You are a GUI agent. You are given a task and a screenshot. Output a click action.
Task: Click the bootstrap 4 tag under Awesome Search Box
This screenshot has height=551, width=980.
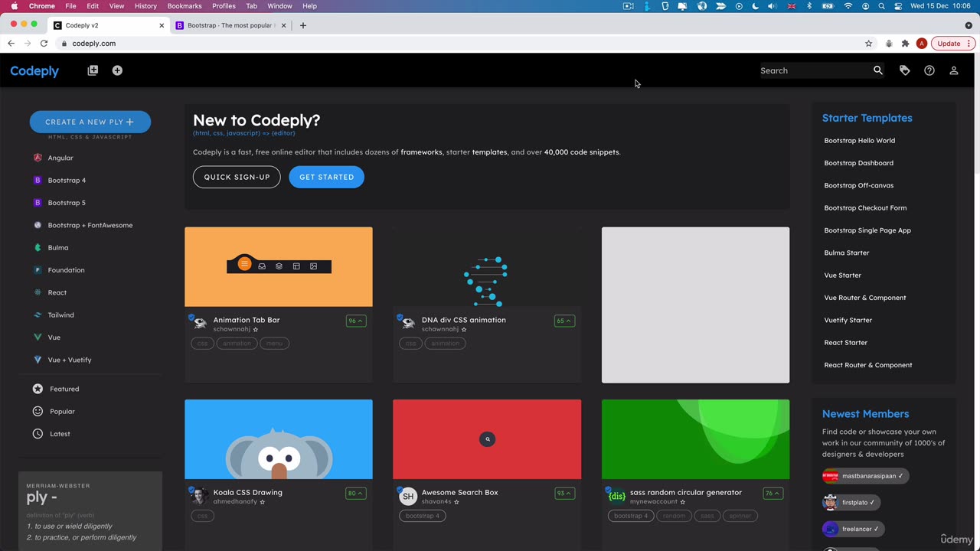tap(423, 516)
